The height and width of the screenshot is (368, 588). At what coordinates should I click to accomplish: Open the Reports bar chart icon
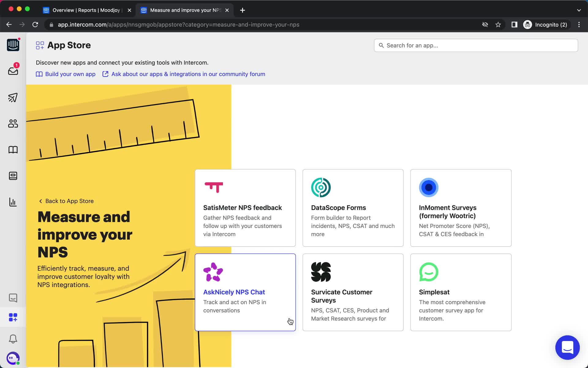[x=13, y=202]
